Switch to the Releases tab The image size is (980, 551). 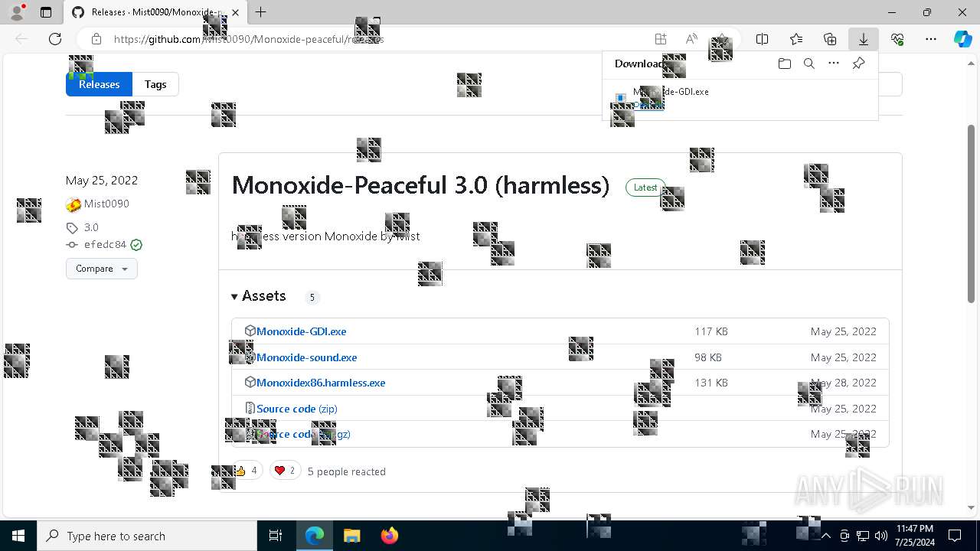tap(99, 84)
